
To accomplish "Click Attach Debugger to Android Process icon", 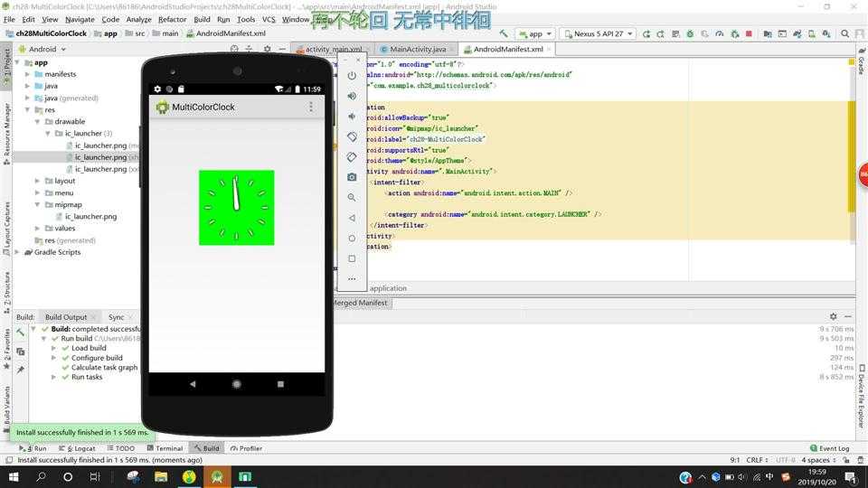I will 734,33.
